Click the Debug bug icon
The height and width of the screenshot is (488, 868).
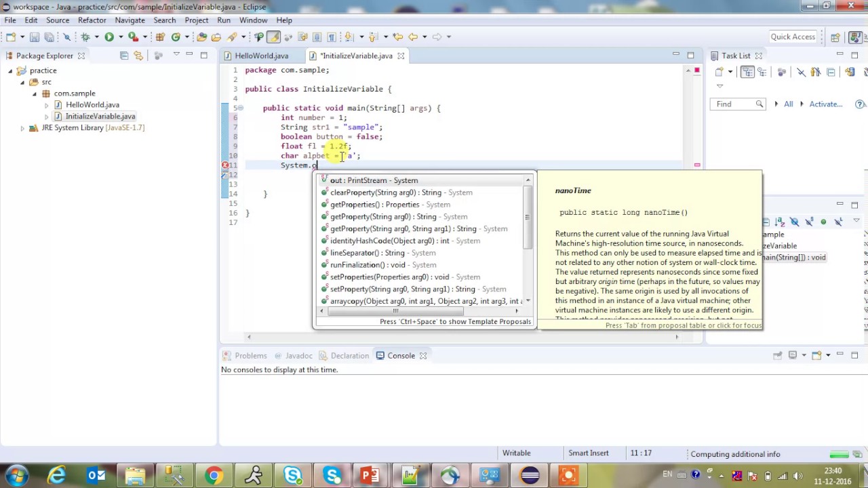click(85, 37)
